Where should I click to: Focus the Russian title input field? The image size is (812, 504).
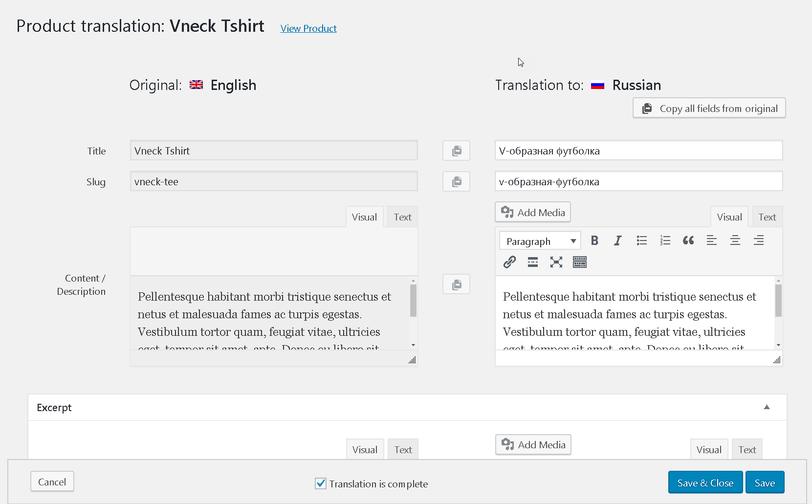(638, 151)
